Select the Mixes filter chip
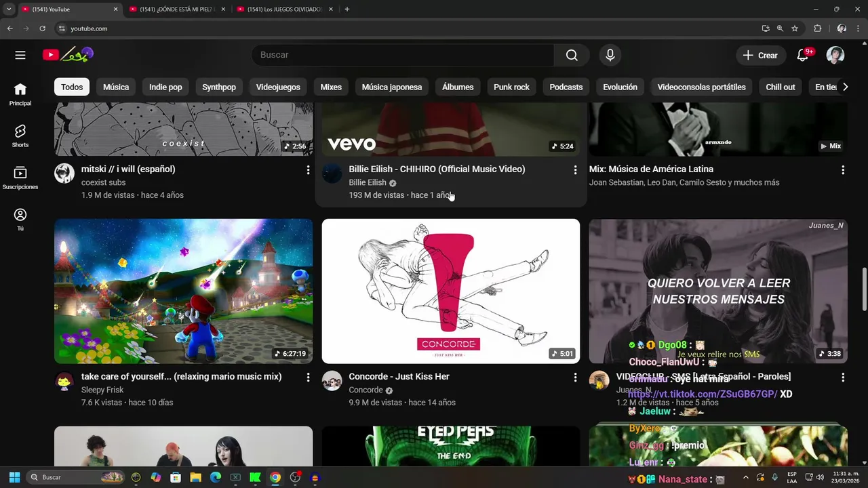Screen dimensions: 868x488 [331, 87]
